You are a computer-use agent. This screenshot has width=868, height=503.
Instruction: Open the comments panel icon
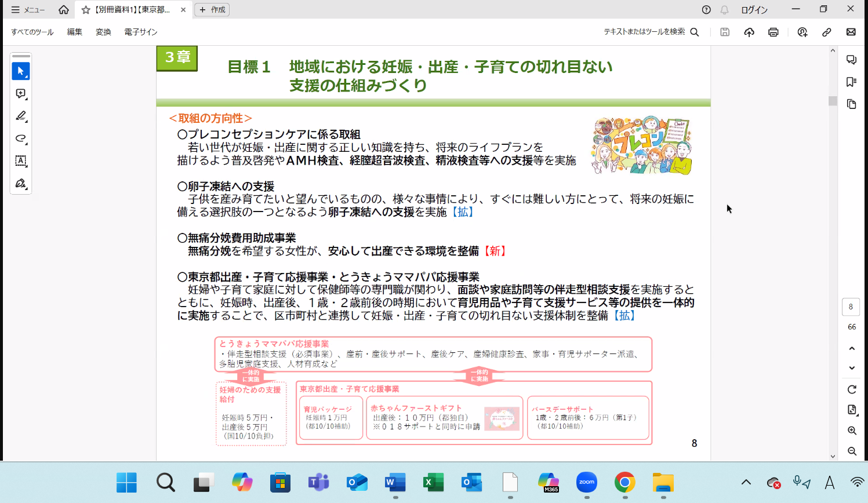click(851, 60)
